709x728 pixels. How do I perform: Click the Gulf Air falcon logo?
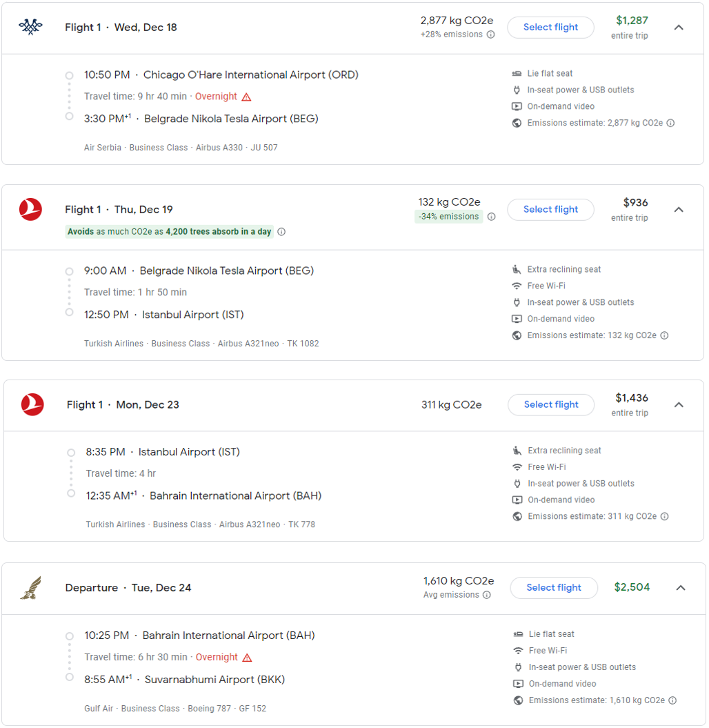[x=30, y=588]
